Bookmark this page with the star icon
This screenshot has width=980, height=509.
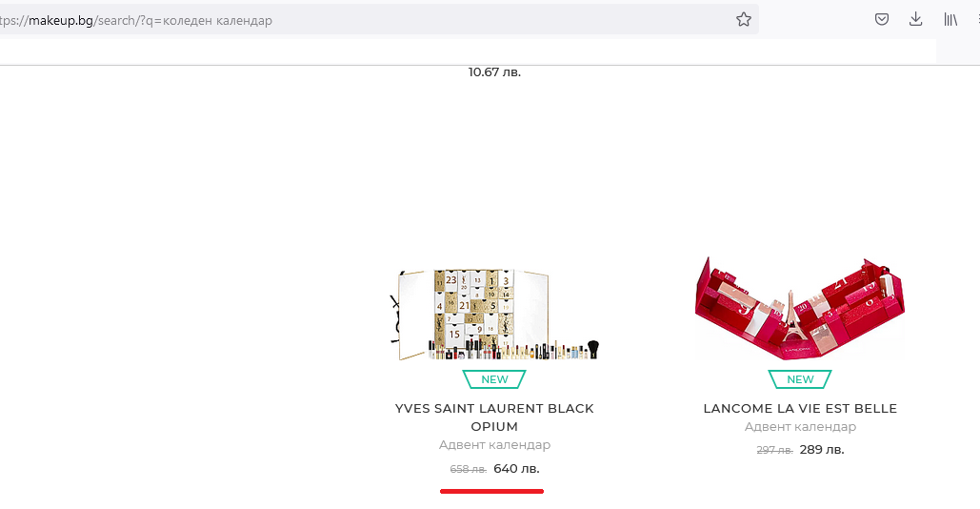[743, 19]
